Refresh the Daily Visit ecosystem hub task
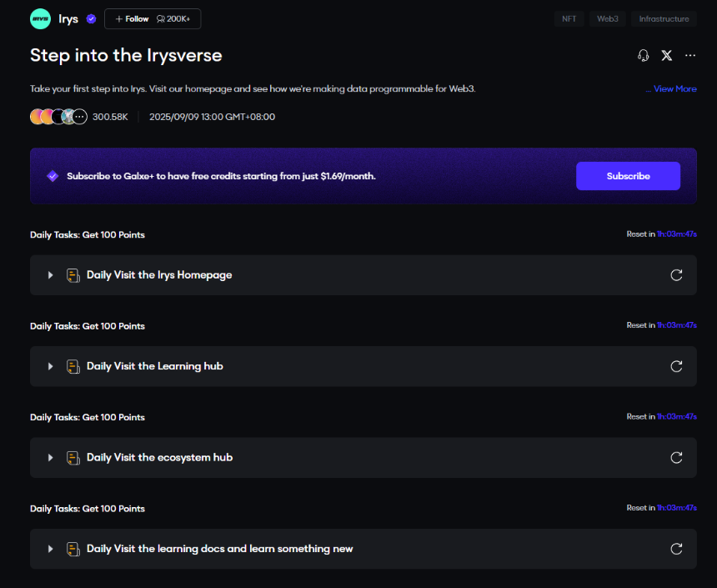The image size is (717, 588). tap(676, 457)
